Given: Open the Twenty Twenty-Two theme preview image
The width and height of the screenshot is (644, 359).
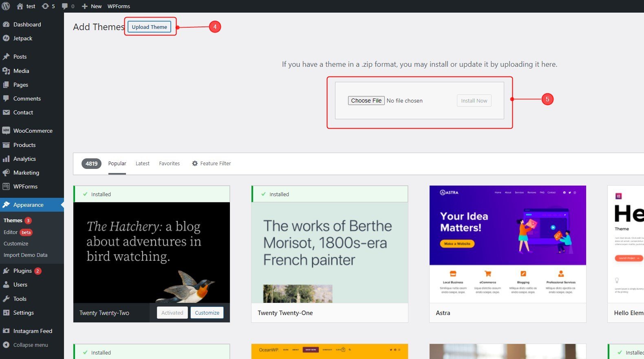Looking at the screenshot, I should click(152, 252).
